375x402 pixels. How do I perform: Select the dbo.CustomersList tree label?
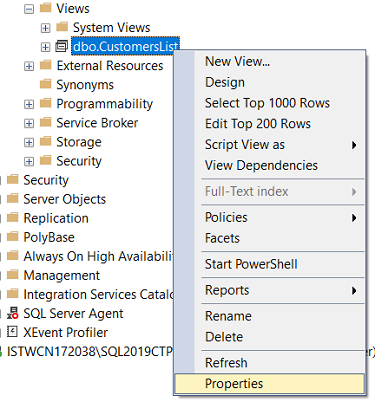coord(126,46)
